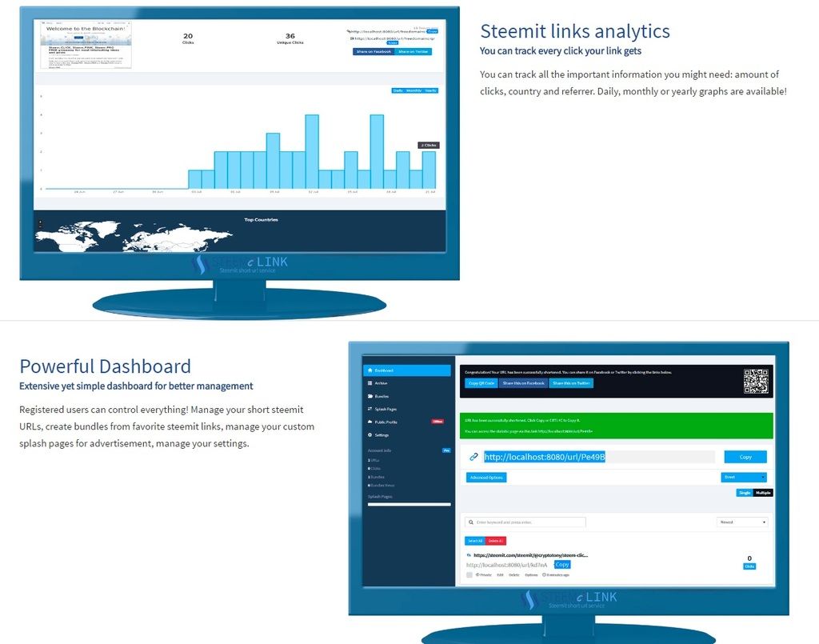819x644 pixels.
Task: Click the Dashboard home icon in sidebar
Action: coord(369,370)
